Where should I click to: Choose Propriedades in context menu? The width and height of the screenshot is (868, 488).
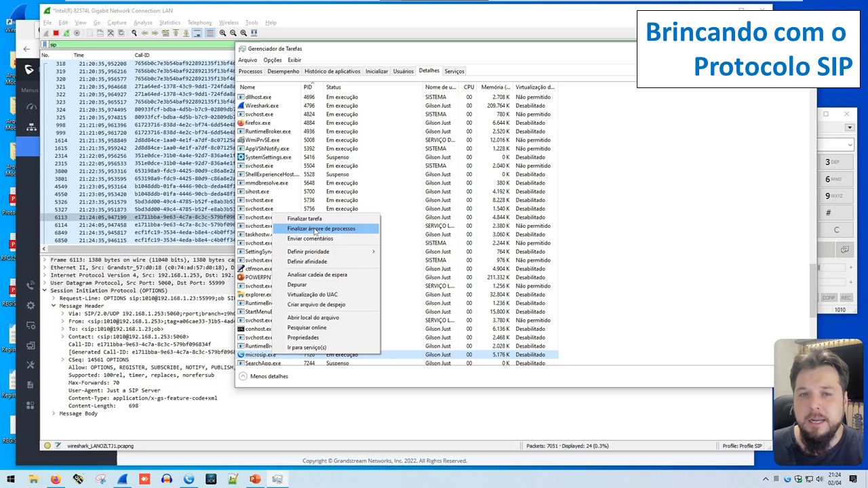tap(302, 338)
